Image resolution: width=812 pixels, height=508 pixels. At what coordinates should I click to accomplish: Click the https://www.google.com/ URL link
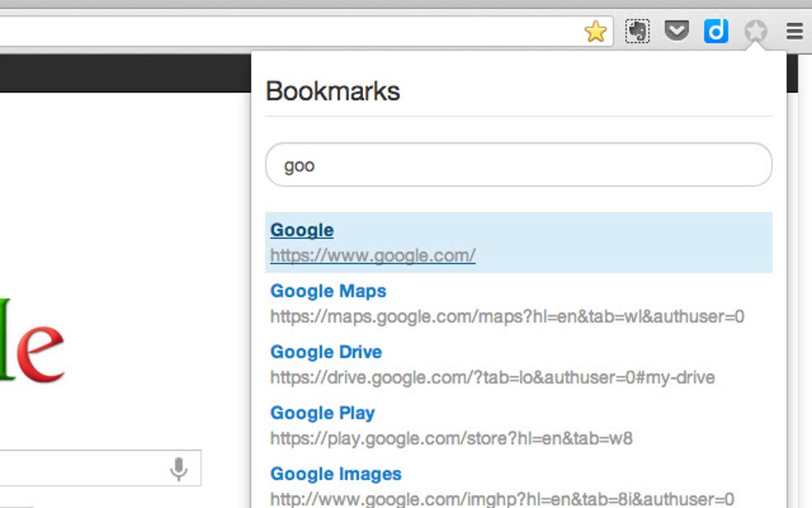coord(372,256)
